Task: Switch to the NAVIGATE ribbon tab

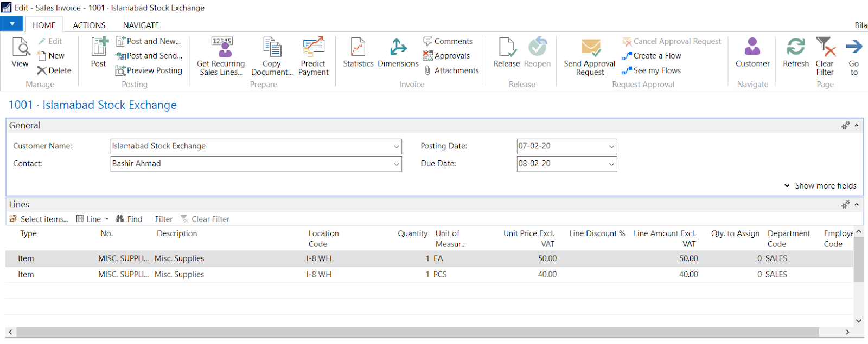Action: click(141, 25)
